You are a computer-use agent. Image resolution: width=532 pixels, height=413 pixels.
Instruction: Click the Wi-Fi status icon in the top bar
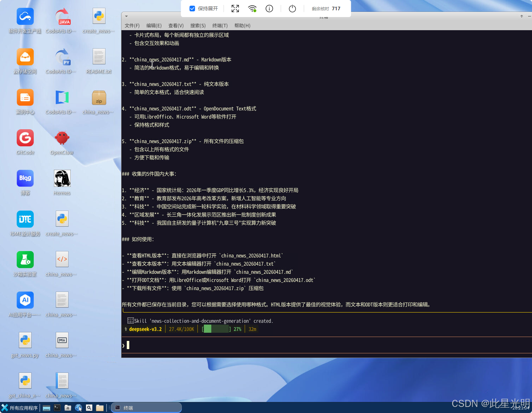pyautogui.click(x=252, y=9)
